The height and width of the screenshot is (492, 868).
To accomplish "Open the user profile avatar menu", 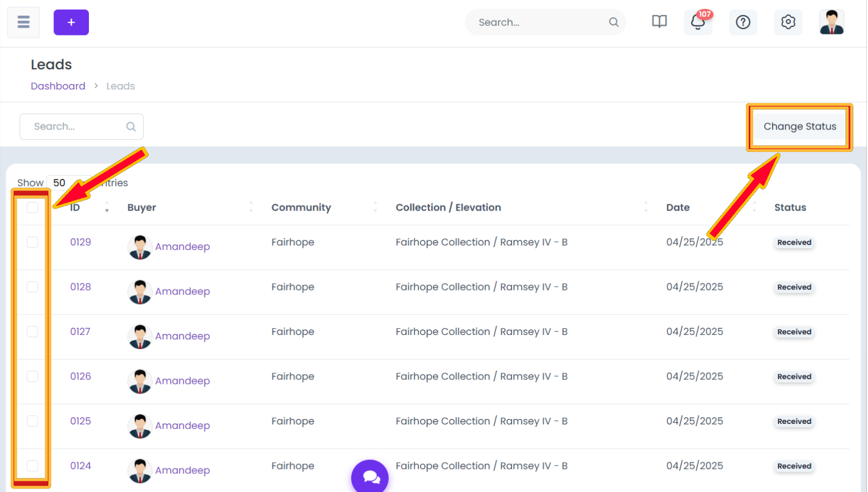I will pyautogui.click(x=831, y=22).
